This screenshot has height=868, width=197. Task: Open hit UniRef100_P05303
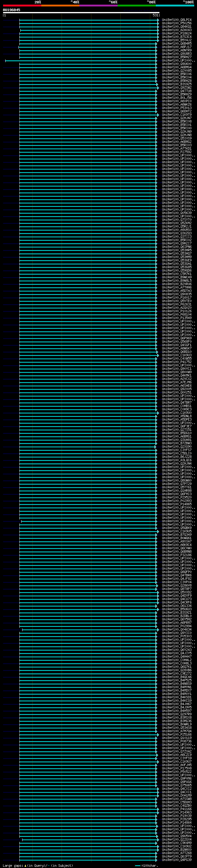[x=177, y=636]
